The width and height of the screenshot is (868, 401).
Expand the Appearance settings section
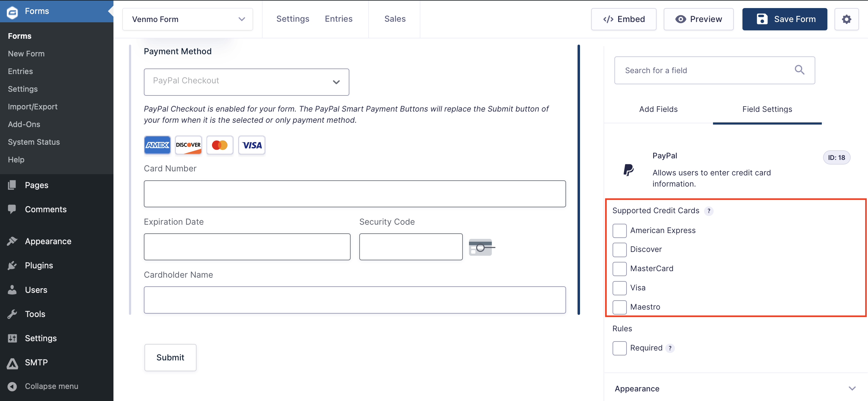coord(736,389)
